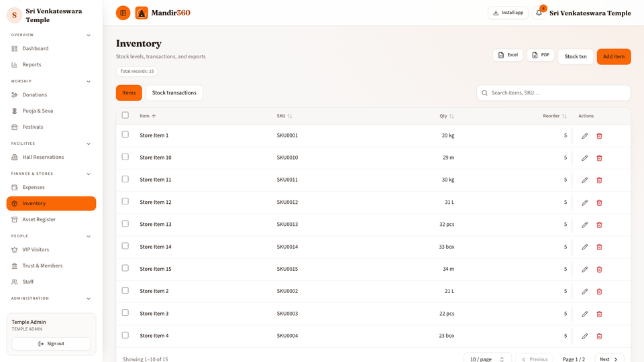Image resolution: width=644 pixels, height=362 pixels.
Task: Collapse the Finance & Stores sidebar section
Action: [x=89, y=174]
